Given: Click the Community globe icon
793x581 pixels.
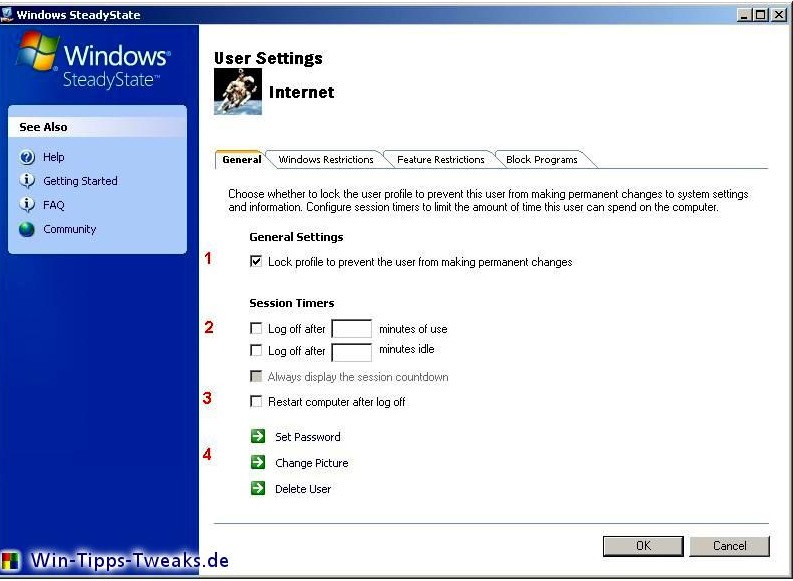Looking at the screenshot, I should pos(27,229).
